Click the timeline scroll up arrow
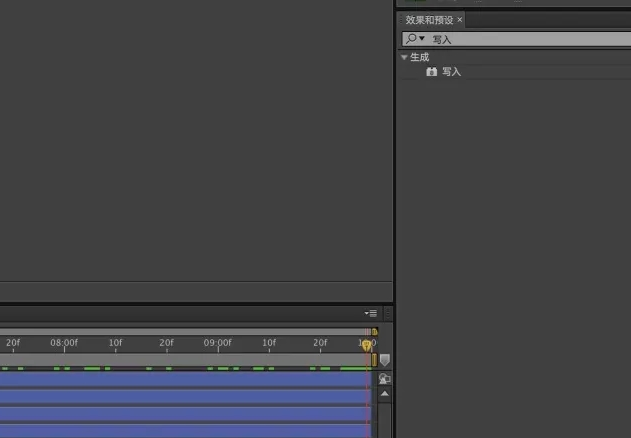The width and height of the screenshot is (631, 438). 385,393
